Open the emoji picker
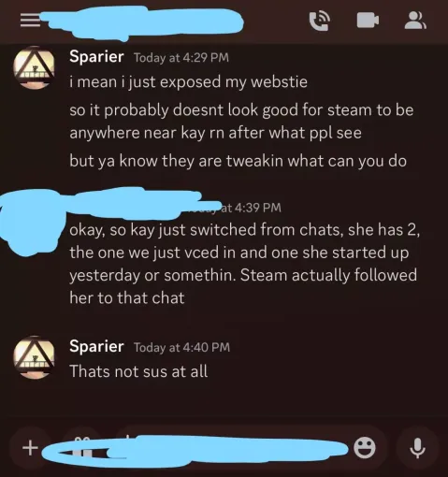The width and height of the screenshot is (448, 477). point(365,448)
